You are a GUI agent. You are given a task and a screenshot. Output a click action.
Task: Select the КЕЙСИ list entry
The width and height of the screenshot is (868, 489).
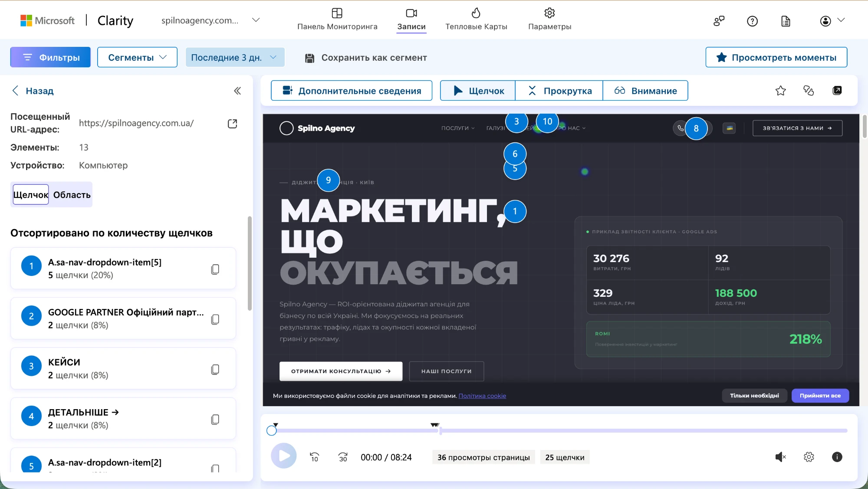pyautogui.click(x=123, y=368)
